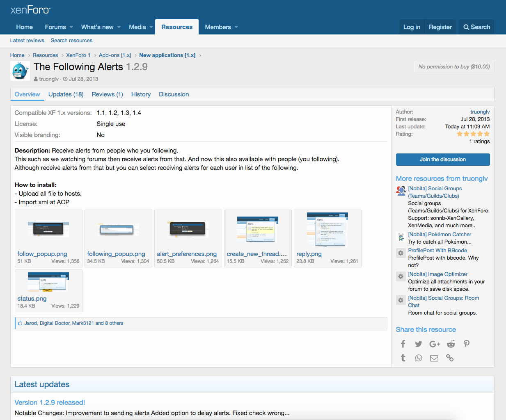Switch to the Updates (18) tab
The height and width of the screenshot is (420, 506).
(66, 94)
